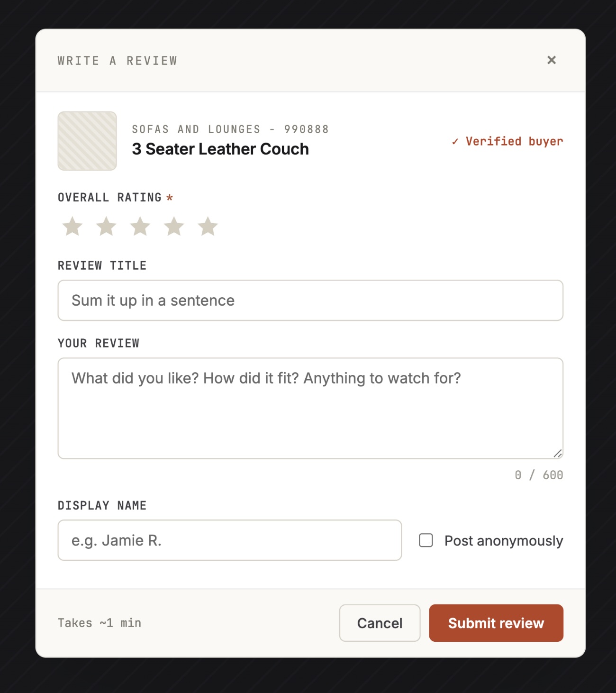Select the first star rating
The width and height of the screenshot is (616, 693).
pyautogui.click(x=72, y=227)
